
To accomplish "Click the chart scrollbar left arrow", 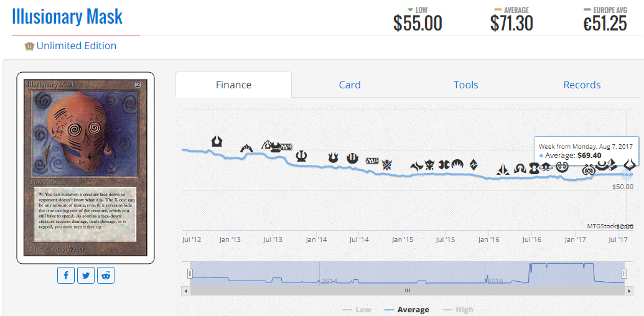I will (185, 290).
